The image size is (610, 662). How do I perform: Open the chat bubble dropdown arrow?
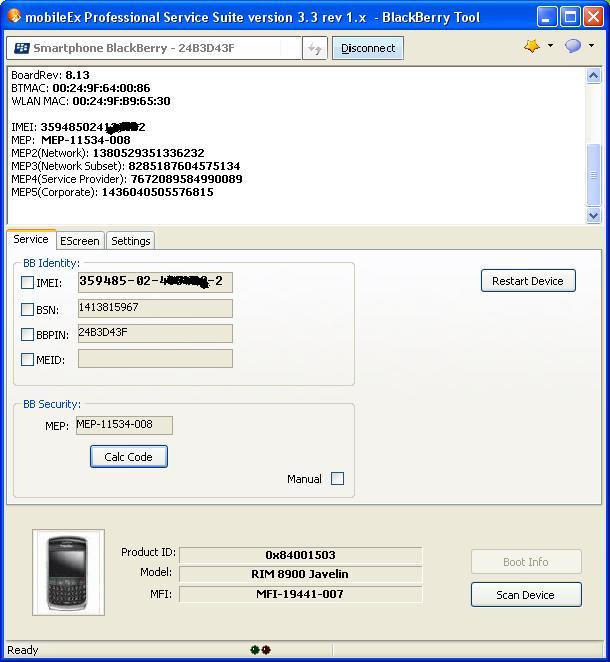pos(591,45)
